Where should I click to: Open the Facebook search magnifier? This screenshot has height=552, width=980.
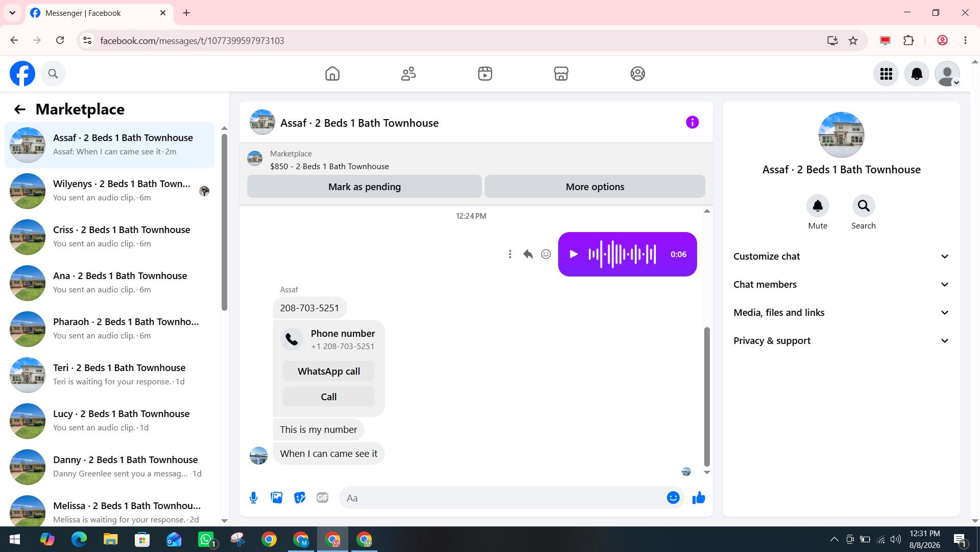coord(53,74)
